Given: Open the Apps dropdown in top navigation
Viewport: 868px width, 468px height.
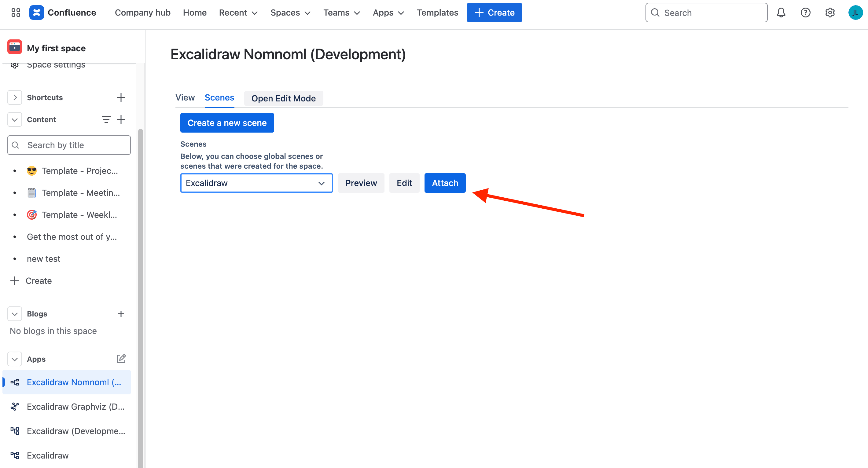Looking at the screenshot, I should (x=388, y=13).
